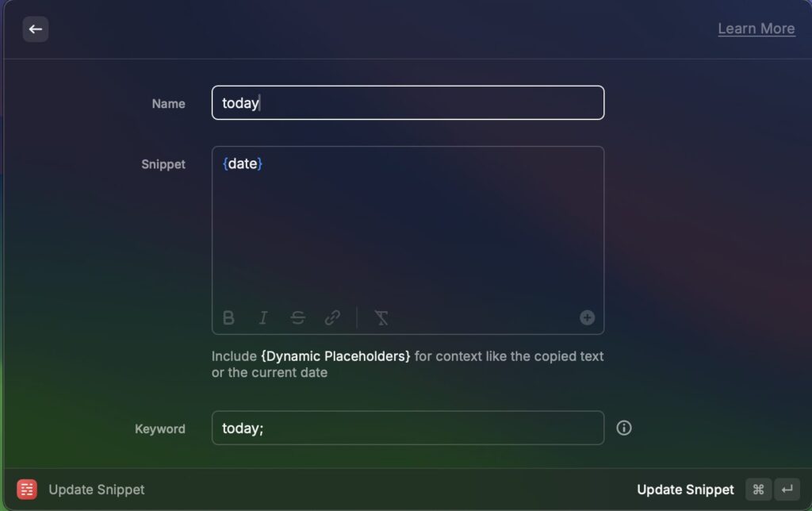The width and height of the screenshot is (812, 511).
Task: Click the Command key symbol in the footer
Action: click(x=758, y=490)
